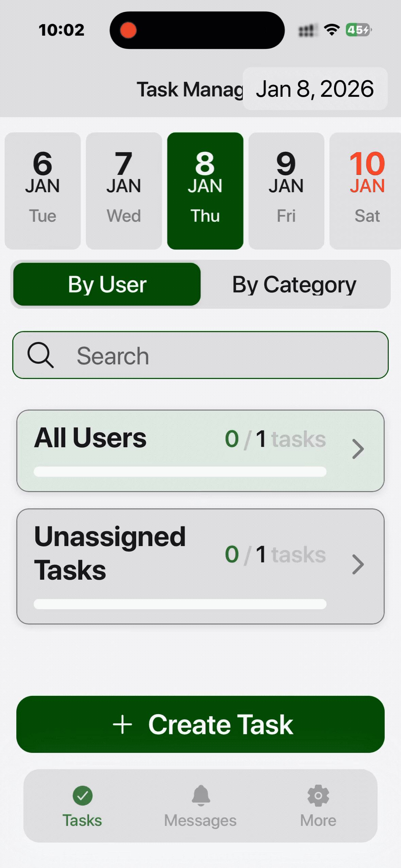Image resolution: width=401 pixels, height=868 pixels.
Task: Select the Friday 9 Jan date card
Action: click(x=286, y=191)
